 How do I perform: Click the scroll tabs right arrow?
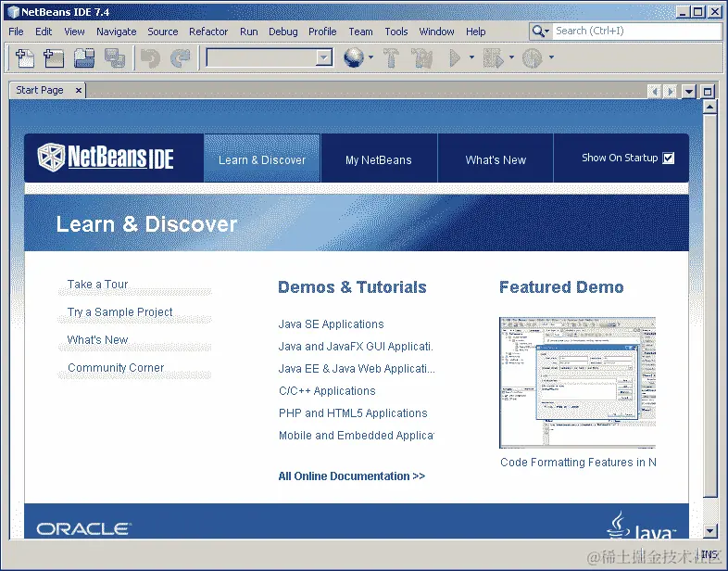pos(670,92)
